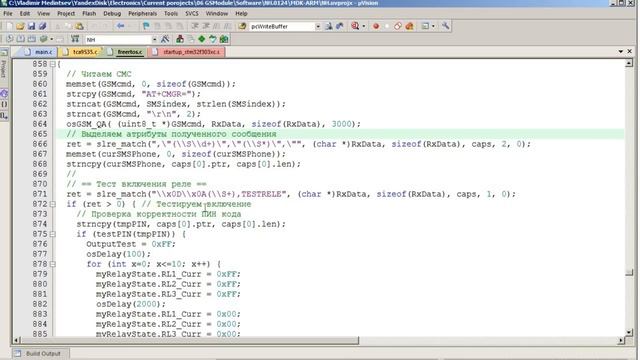Navigate backwards with the blue arrow icon

[x=120, y=26]
